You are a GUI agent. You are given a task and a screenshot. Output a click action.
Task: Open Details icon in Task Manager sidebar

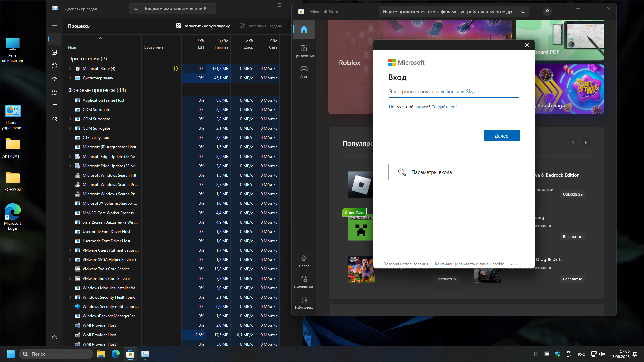(54, 106)
